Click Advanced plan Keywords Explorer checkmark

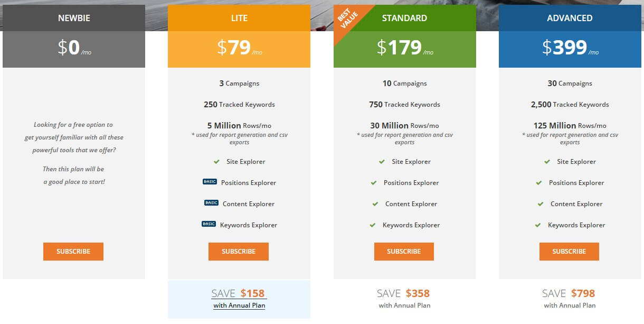[538, 225]
